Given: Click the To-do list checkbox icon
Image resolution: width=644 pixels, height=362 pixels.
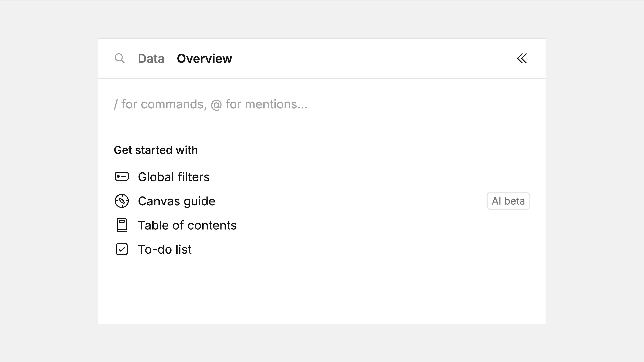Looking at the screenshot, I should point(122,249).
